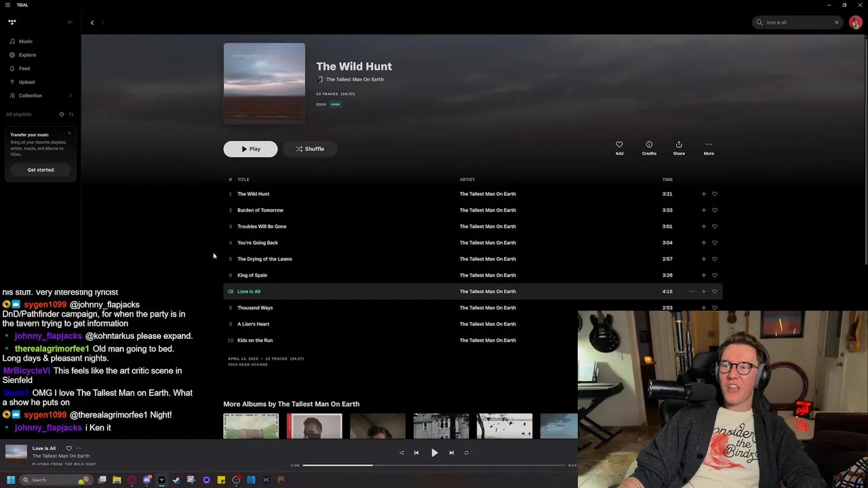This screenshot has height=488, width=868.
Task: Seek on the playback progress bar
Action: pyautogui.click(x=434, y=466)
